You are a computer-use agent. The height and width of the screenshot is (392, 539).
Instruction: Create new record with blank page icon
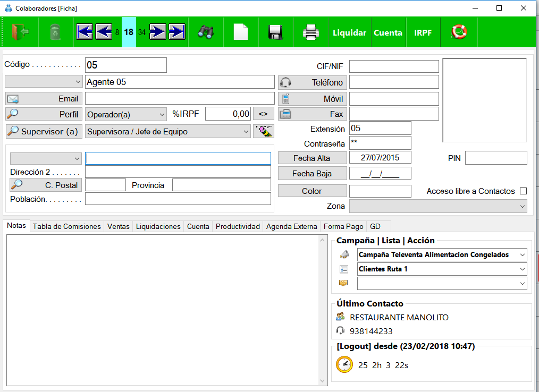(241, 32)
